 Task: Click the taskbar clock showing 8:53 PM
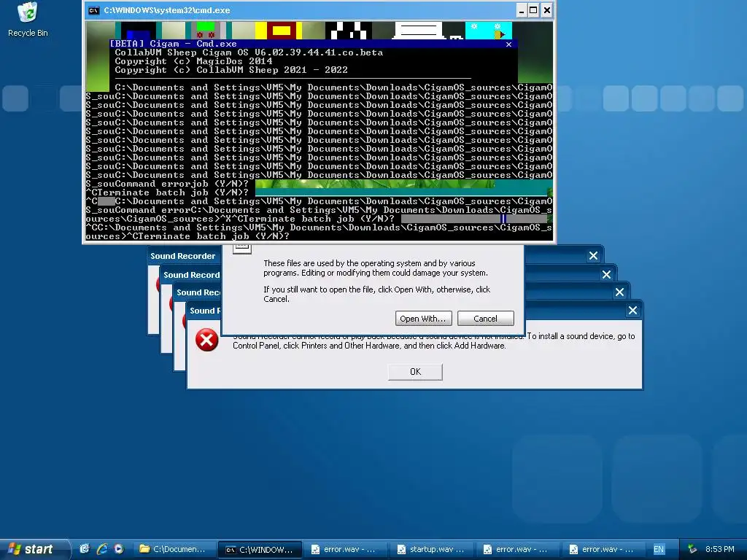pos(719,549)
